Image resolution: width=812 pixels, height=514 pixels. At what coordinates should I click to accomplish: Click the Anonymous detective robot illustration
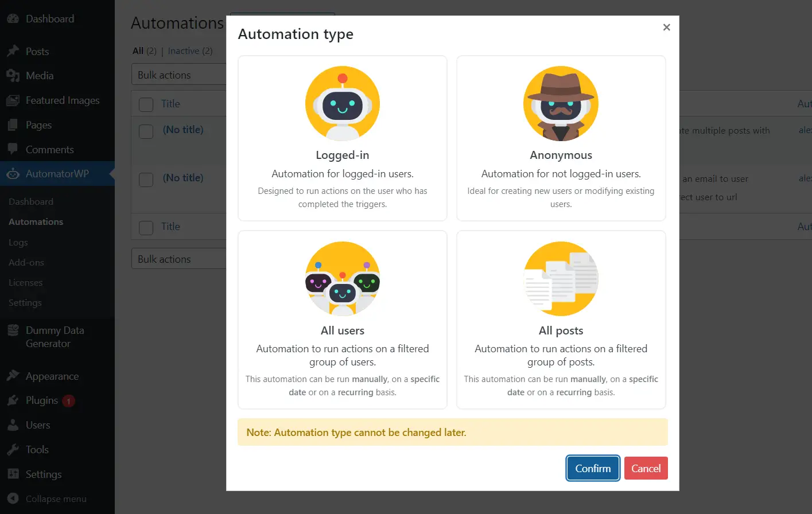[x=561, y=104]
